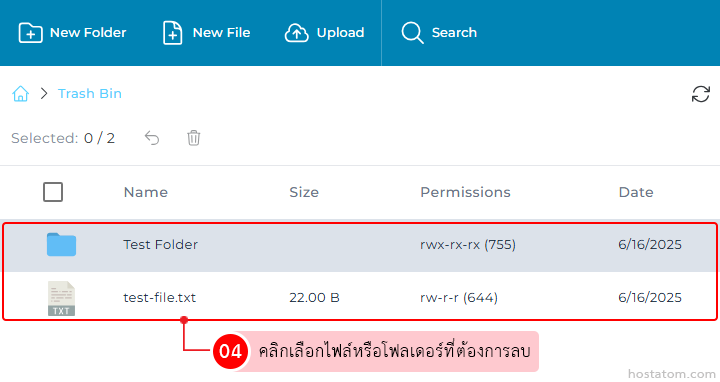
Task: Open Search via magnifier icon
Action: 412,33
